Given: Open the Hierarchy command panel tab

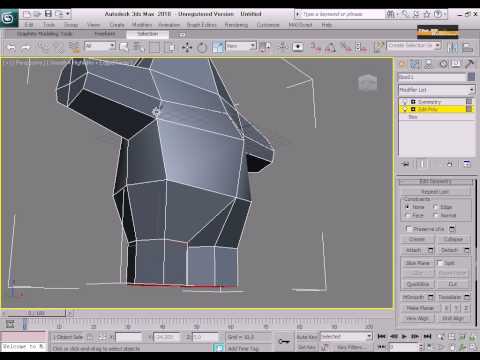Looking at the screenshot, I should point(428,64).
